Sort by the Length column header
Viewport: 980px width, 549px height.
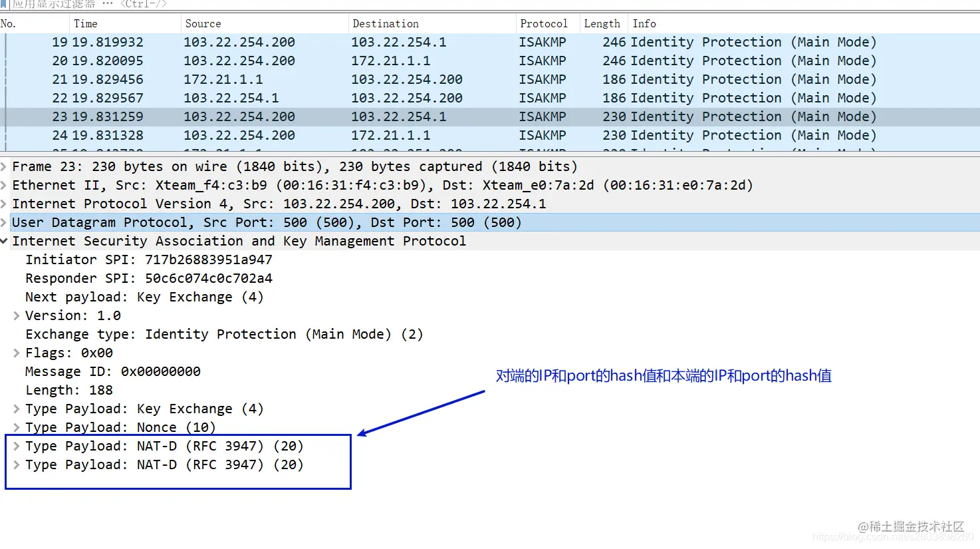pyautogui.click(x=603, y=23)
